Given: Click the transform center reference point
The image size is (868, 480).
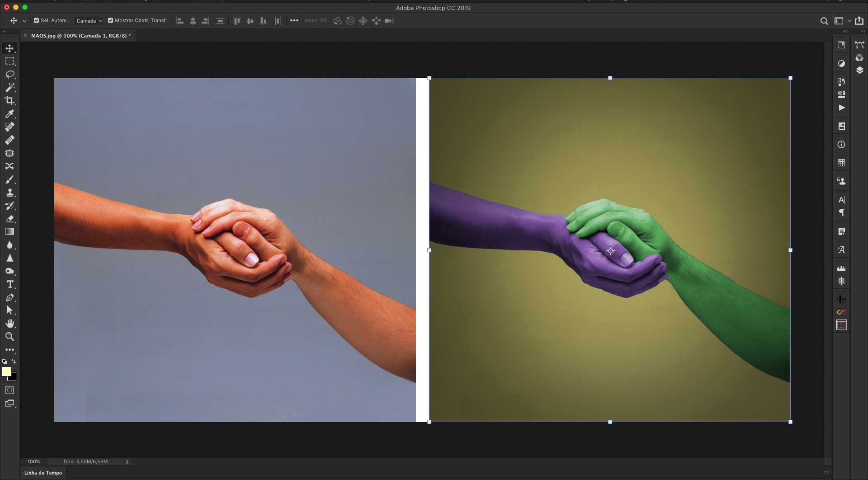Looking at the screenshot, I should coord(611,251).
